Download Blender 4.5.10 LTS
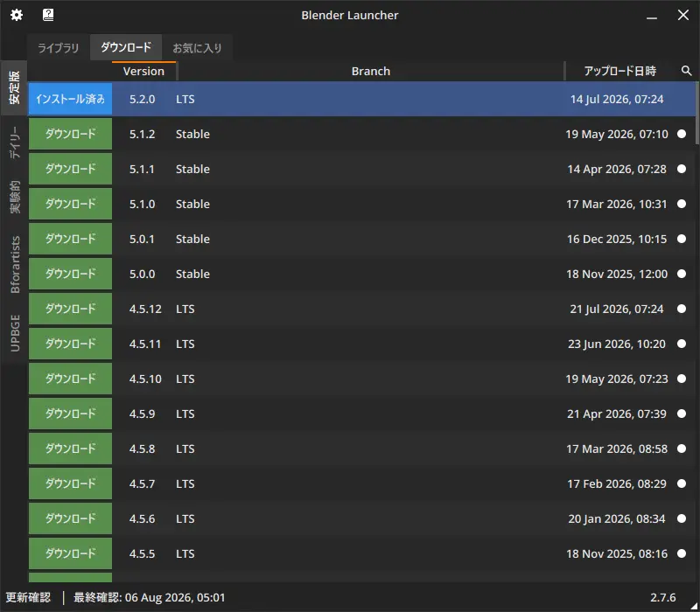Screen dimensions: 700x612 71,379
